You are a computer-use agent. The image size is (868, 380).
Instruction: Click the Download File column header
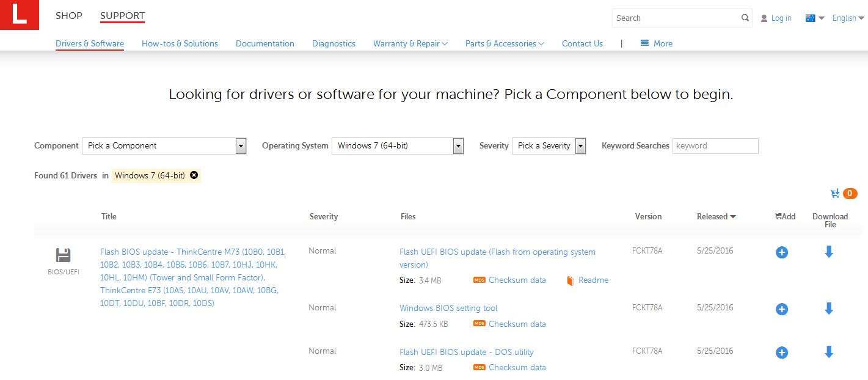tap(830, 221)
